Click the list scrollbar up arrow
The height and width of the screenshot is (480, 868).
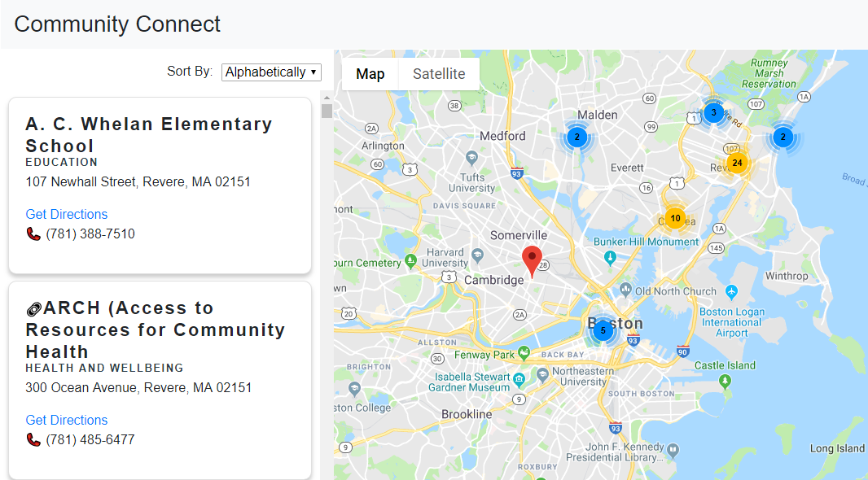point(327,96)
